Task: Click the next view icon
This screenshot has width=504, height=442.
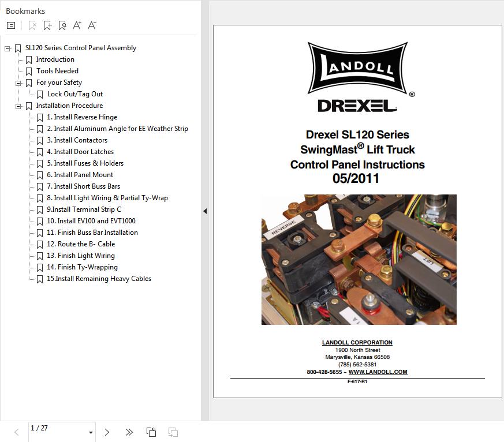Action: click(173, 432)
